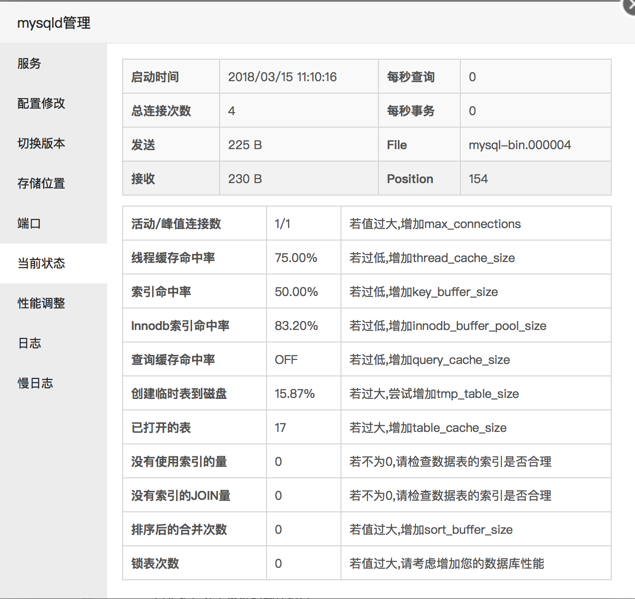The image size is (635, 599).
Task: Click the 已打开的表 value 17
Action: coord(280,428)
